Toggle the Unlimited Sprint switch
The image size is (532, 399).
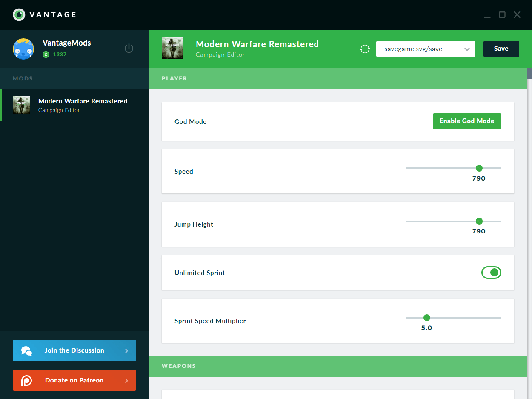coord(491,273)
